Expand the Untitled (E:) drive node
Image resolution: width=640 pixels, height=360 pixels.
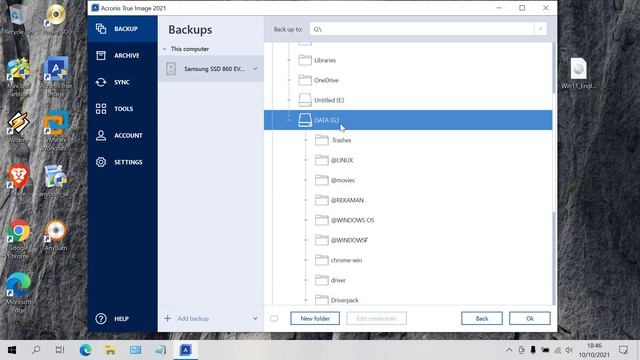(289, 100)
